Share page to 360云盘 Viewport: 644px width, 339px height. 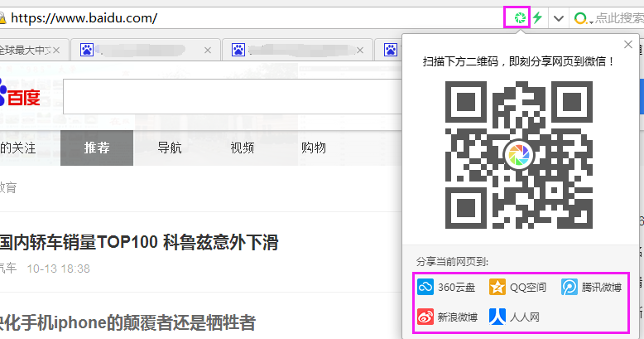click(446, 287)
